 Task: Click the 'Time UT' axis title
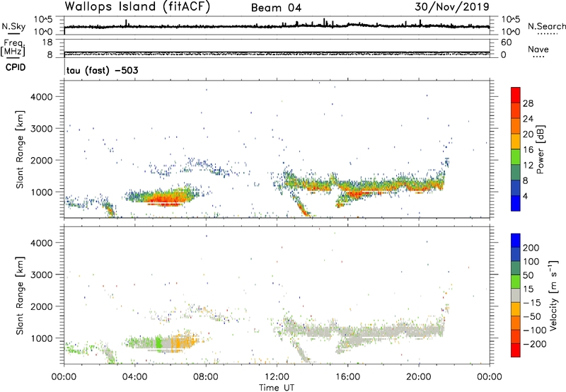point(277,387)
